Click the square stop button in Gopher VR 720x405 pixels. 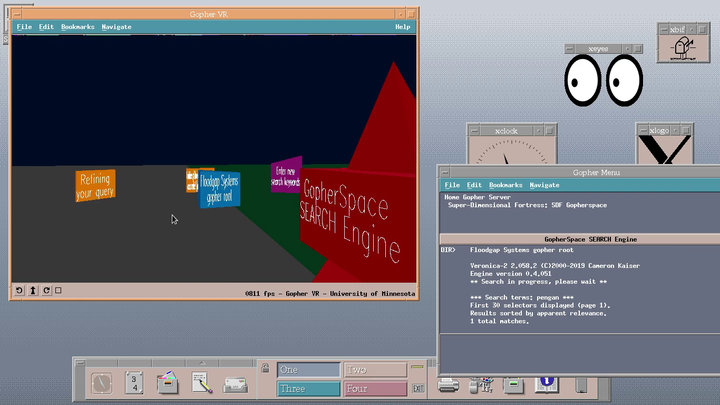[58, 291]
